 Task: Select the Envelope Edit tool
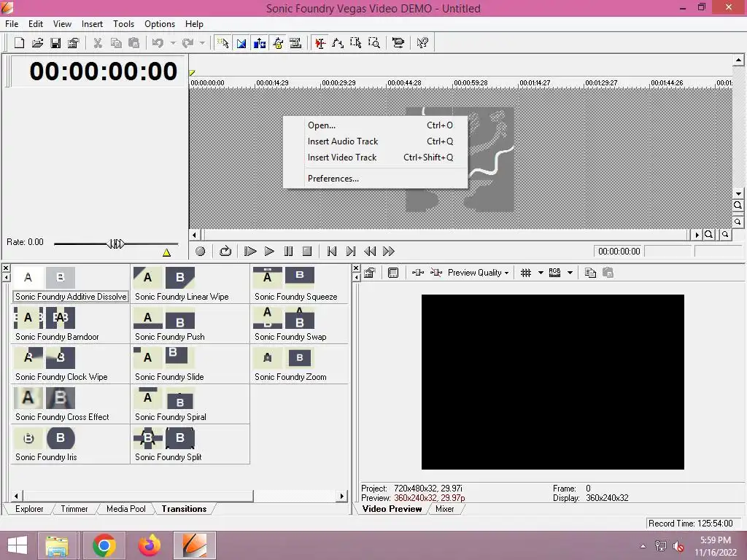coord(338,43)
